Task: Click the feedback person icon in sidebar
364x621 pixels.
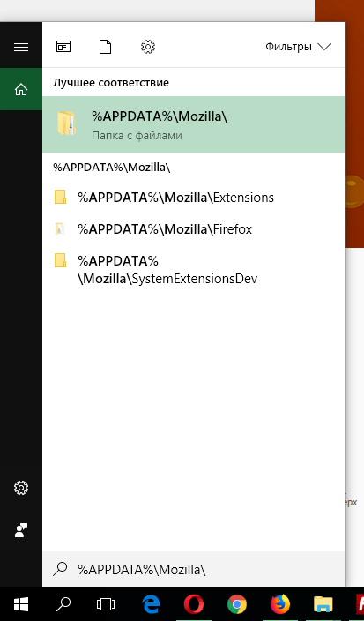Action: 21,530
